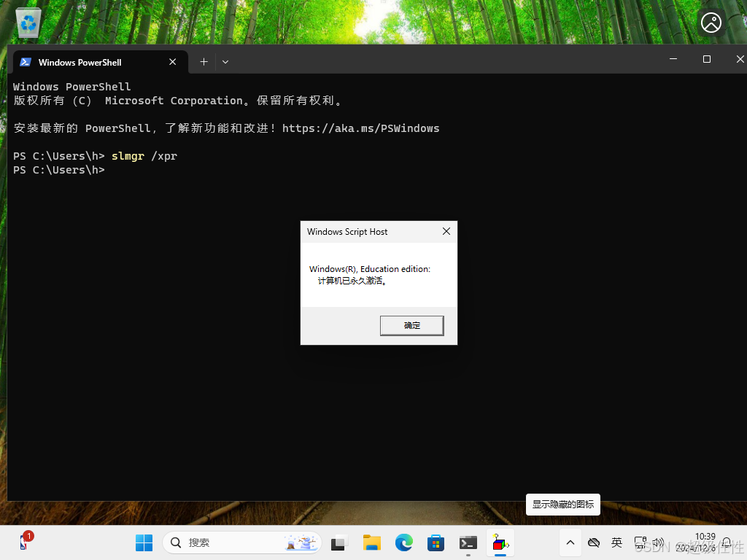Maximize the terminal window

(706, 59)
